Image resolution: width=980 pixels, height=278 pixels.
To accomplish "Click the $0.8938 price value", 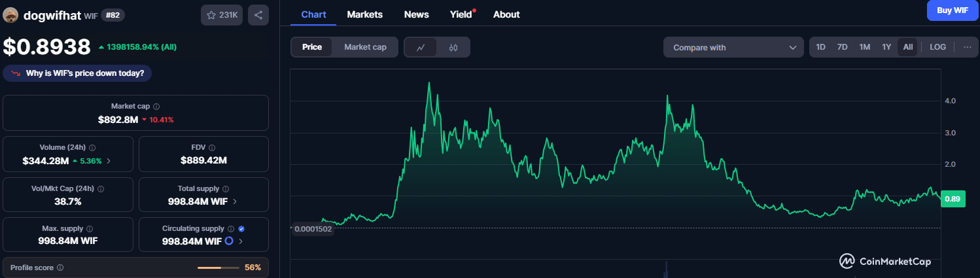I will coord(46,46).
